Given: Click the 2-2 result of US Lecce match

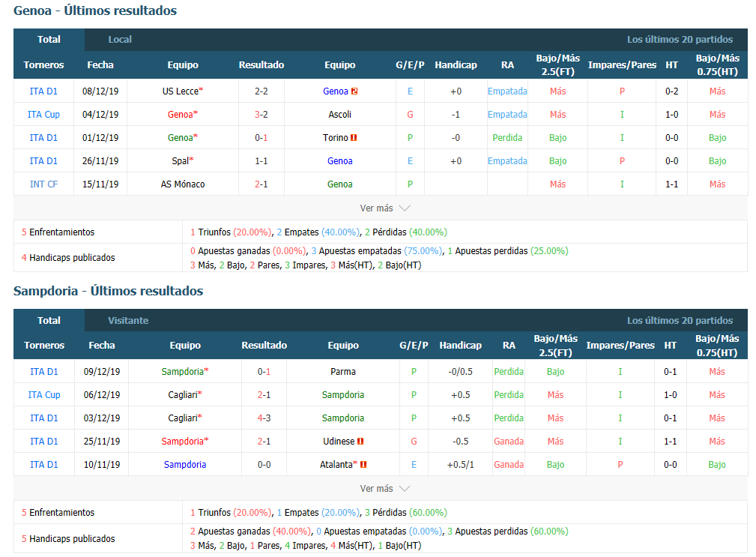Looking at the screenshot, I should pos(261,91).
